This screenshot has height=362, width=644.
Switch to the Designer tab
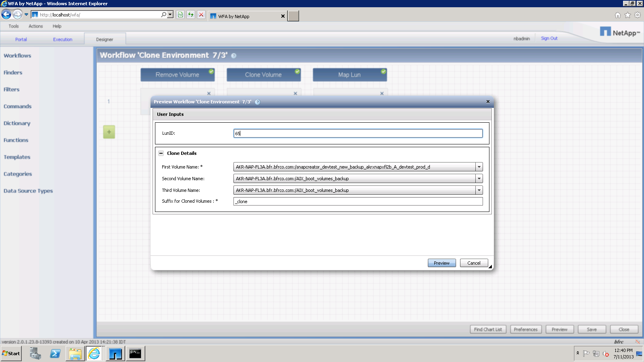tap(105, 39)
